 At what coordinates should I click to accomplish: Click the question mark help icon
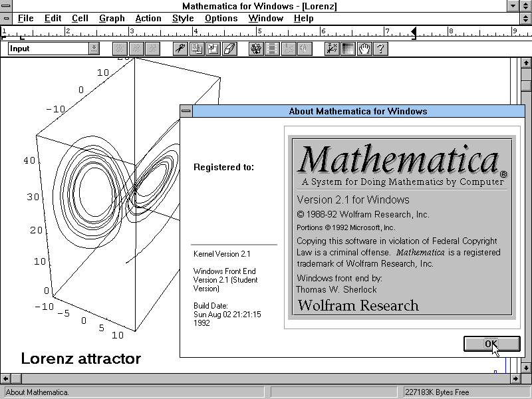click(x=380, y=49)
